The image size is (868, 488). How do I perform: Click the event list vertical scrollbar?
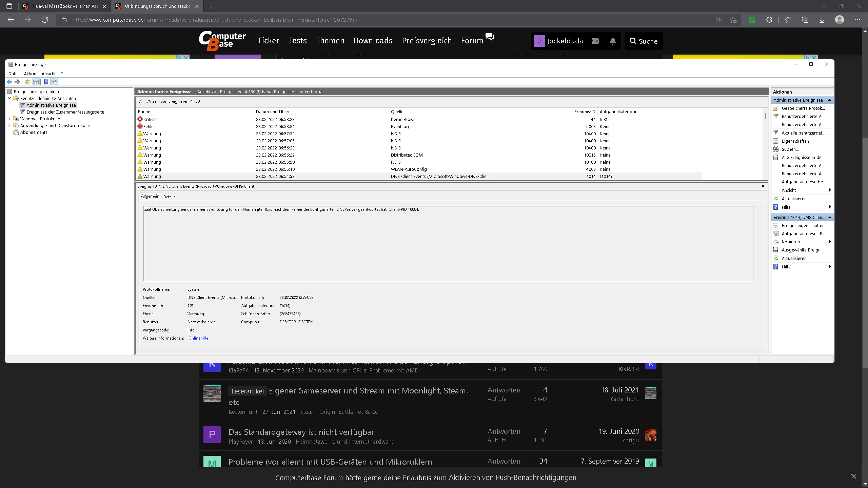765,149
